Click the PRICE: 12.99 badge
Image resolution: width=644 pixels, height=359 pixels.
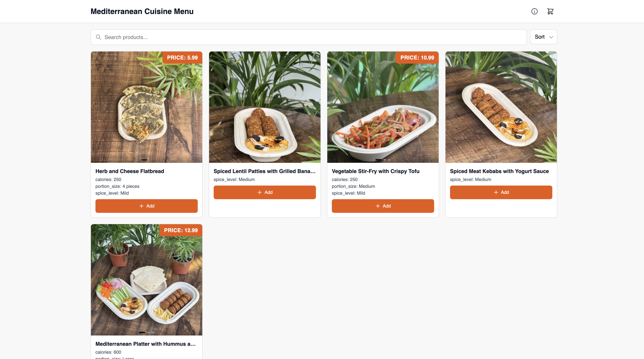click(x=181, y=230)
